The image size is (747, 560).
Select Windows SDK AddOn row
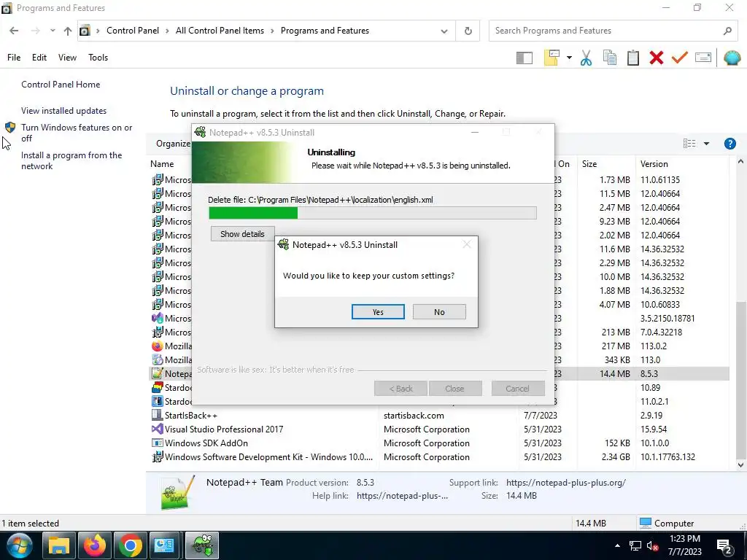[x=439, y=443]
